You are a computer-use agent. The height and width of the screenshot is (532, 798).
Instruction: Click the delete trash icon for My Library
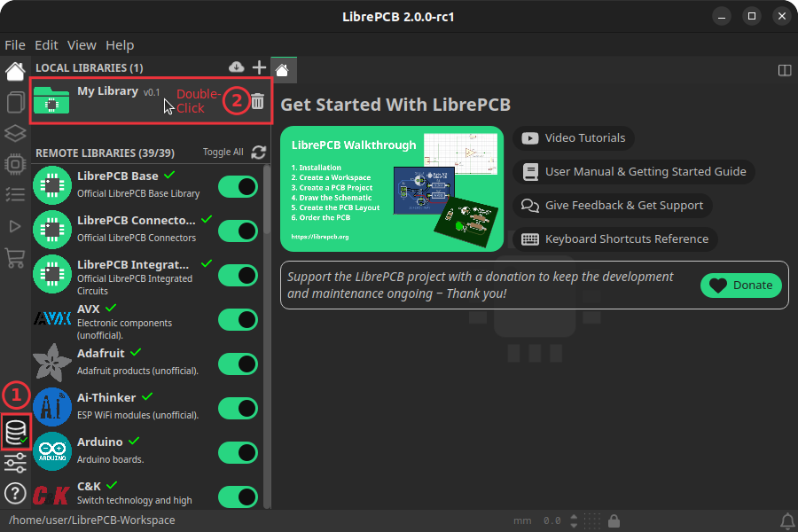pos(257,101)
